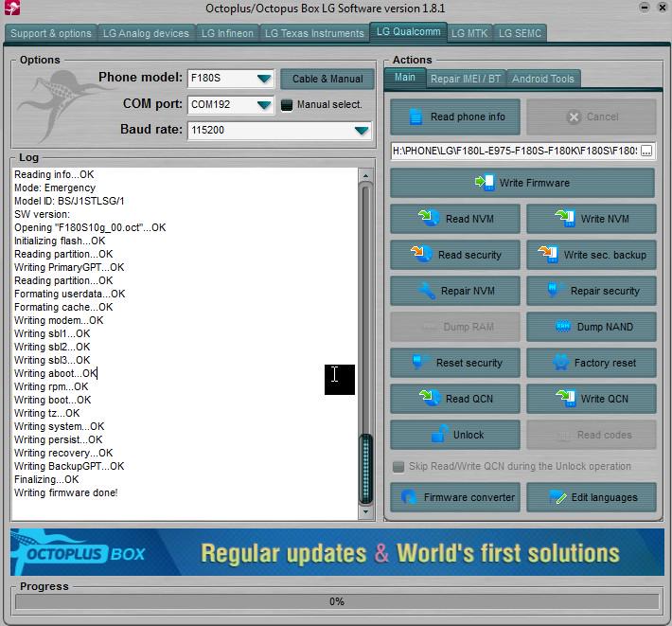Click log line 'Writing system...OK'

point(59,426)
